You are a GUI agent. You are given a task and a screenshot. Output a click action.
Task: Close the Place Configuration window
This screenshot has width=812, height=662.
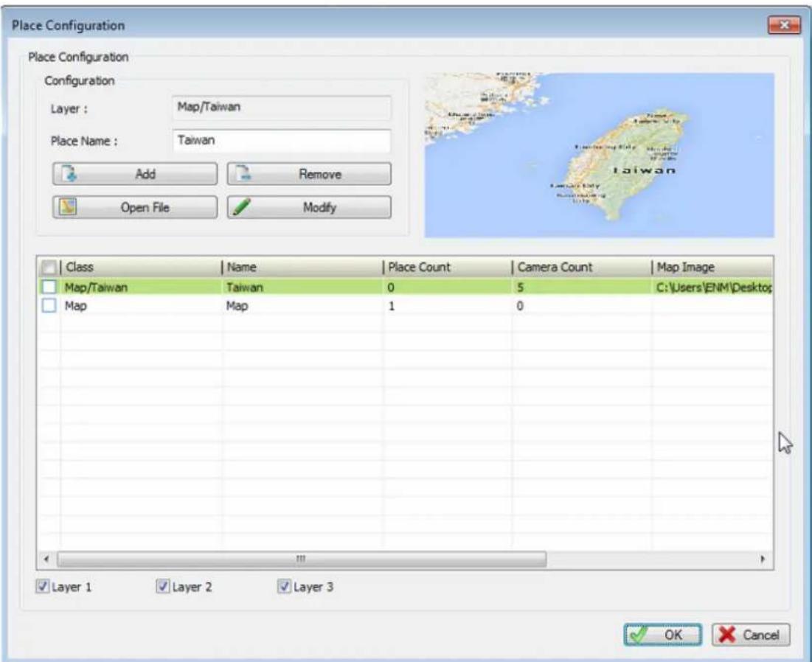(x=783, y=25)
